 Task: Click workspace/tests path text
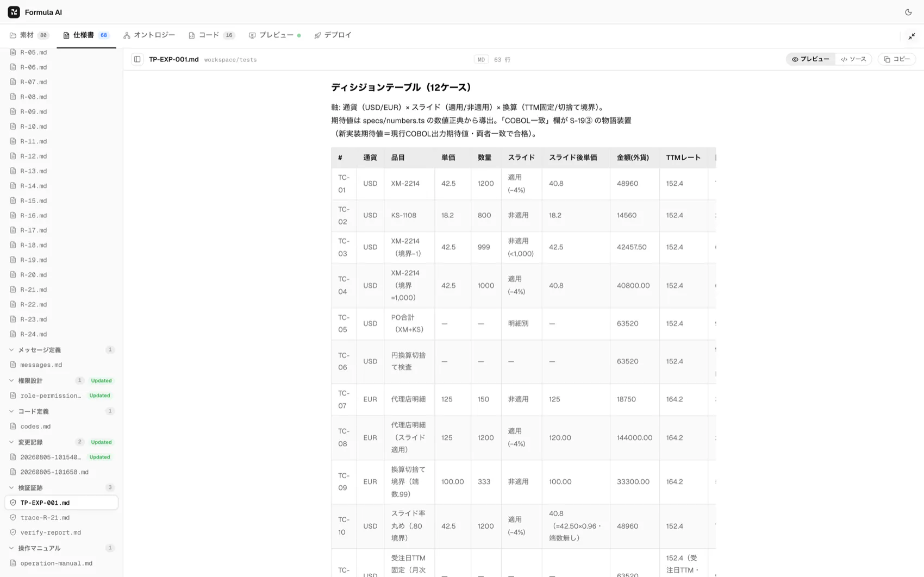point(230,60)
